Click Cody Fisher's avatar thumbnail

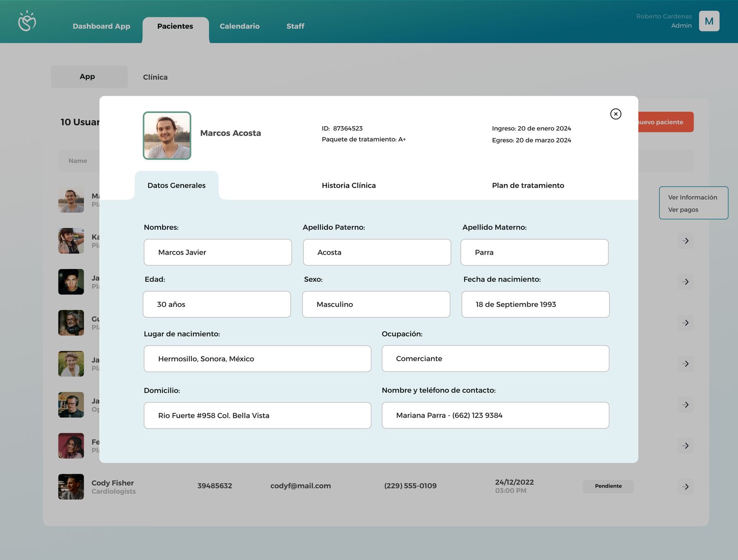point(71,487)
